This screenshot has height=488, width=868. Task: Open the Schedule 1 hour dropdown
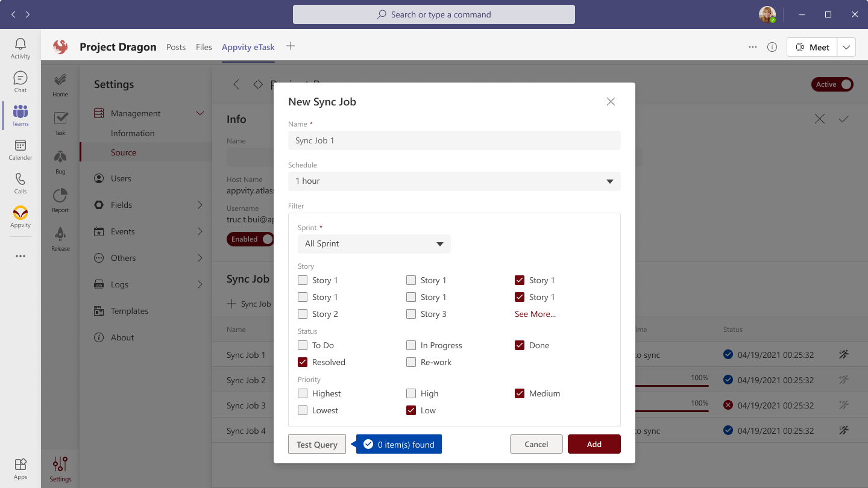(x=454, y=181)
